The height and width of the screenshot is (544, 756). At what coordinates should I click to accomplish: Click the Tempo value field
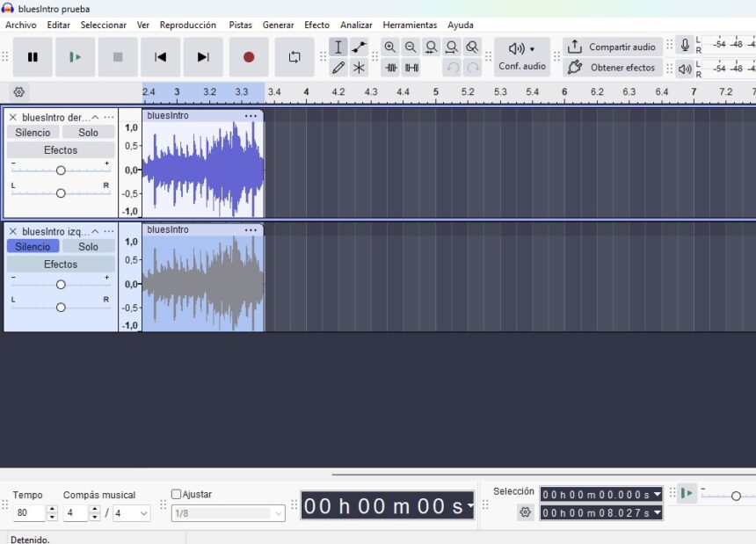29,513
